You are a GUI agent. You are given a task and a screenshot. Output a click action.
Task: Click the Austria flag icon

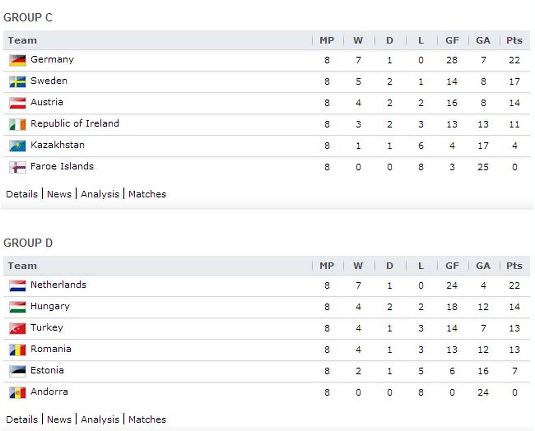point(17,103)
